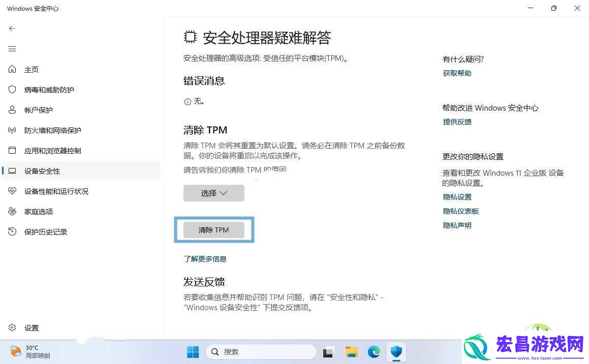Launch Microsoft Edge from the taskbar
This screenshot has height=364, width=589.
pyautogui.click(x=374, y=352)
